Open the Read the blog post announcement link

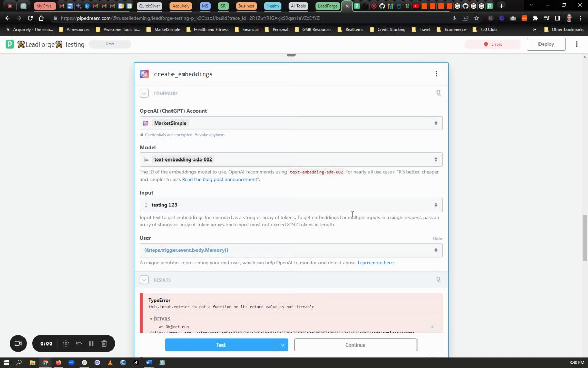[219, 179]
